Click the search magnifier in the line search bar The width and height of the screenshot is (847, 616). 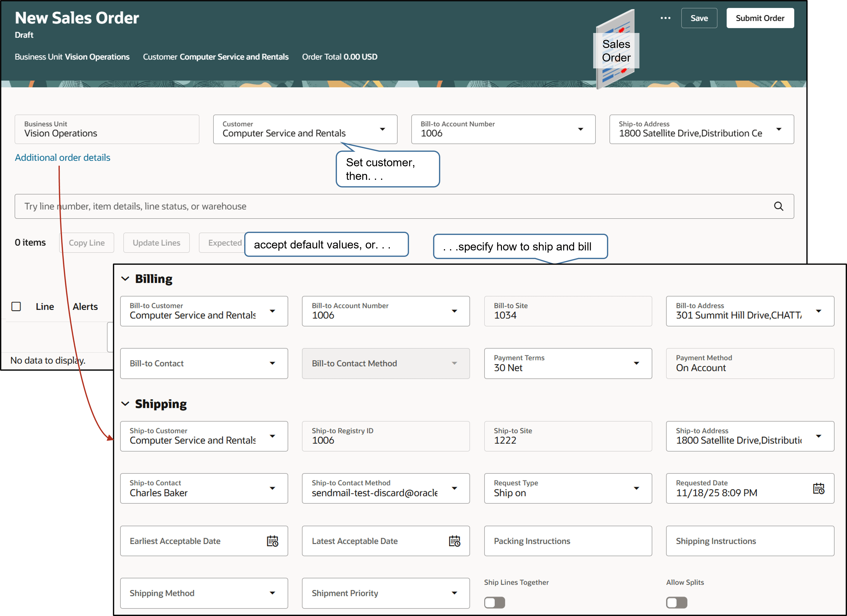[x=779, y=206]
